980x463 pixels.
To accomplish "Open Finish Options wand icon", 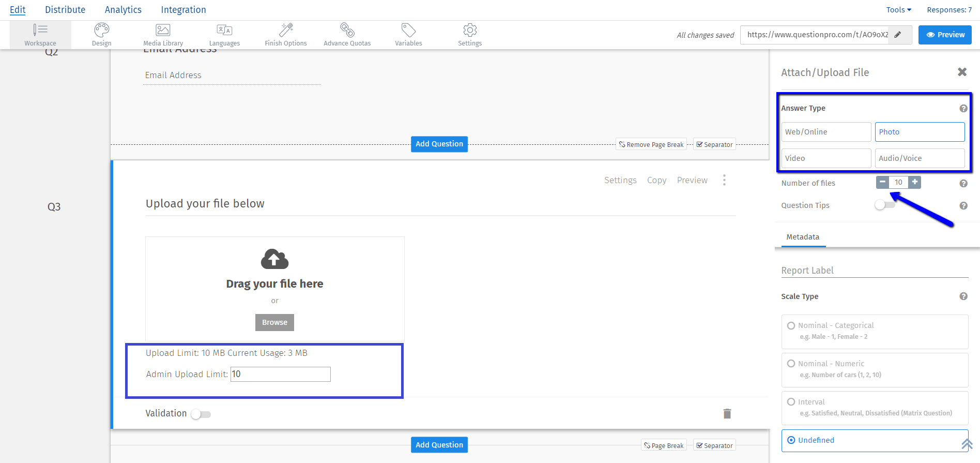I will (286, 30).
